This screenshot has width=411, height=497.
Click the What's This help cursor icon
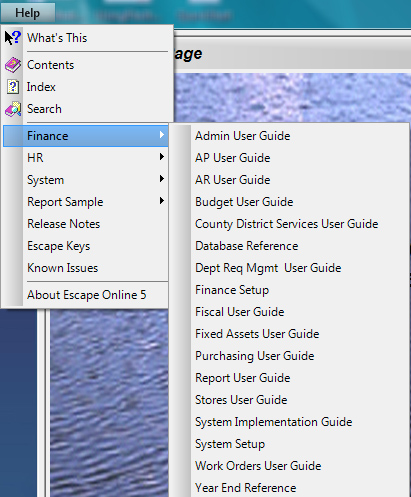click(x=13, y=38)
